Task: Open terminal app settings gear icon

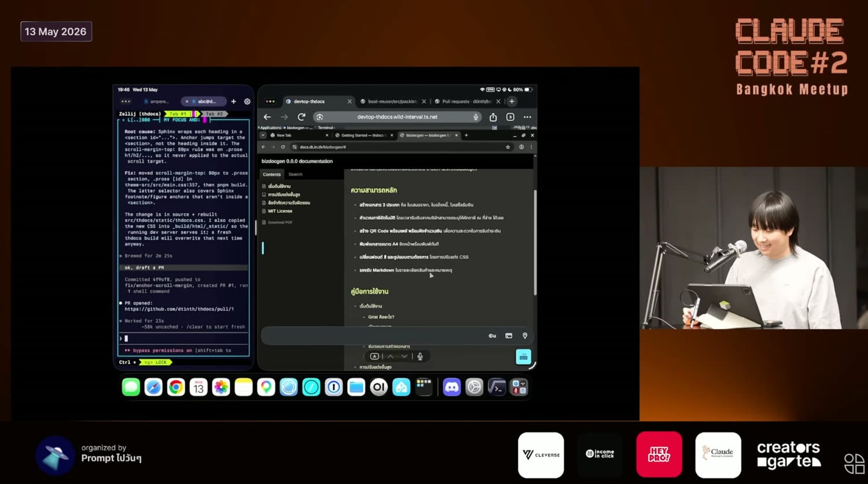Action: 247,101
